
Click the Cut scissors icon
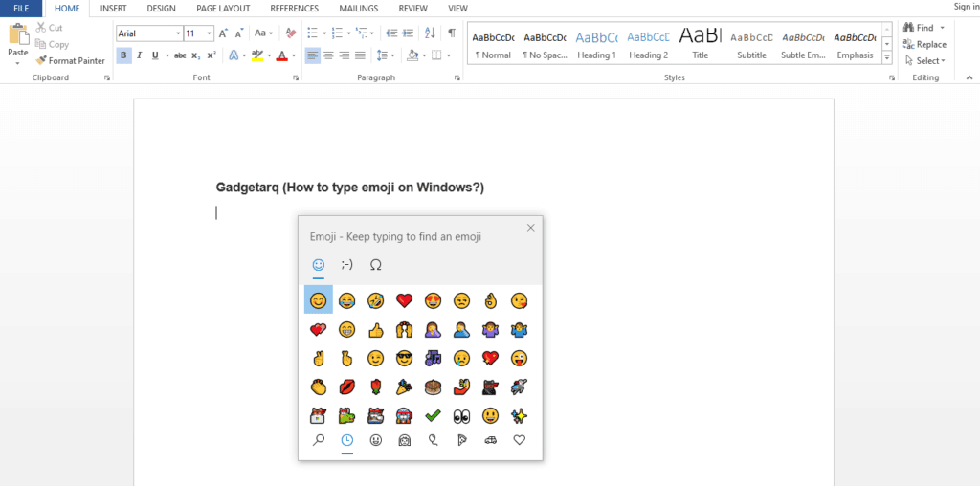click(40, 28)
